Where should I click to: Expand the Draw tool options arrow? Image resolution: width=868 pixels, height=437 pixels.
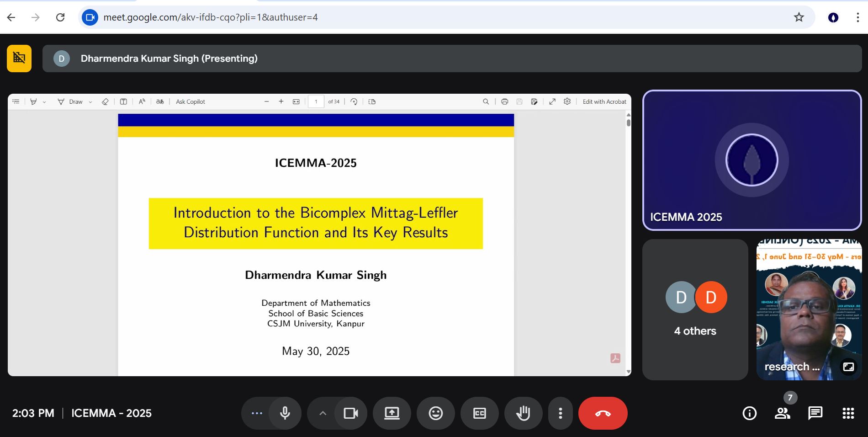pyautogui.click(x=90, y=102)
